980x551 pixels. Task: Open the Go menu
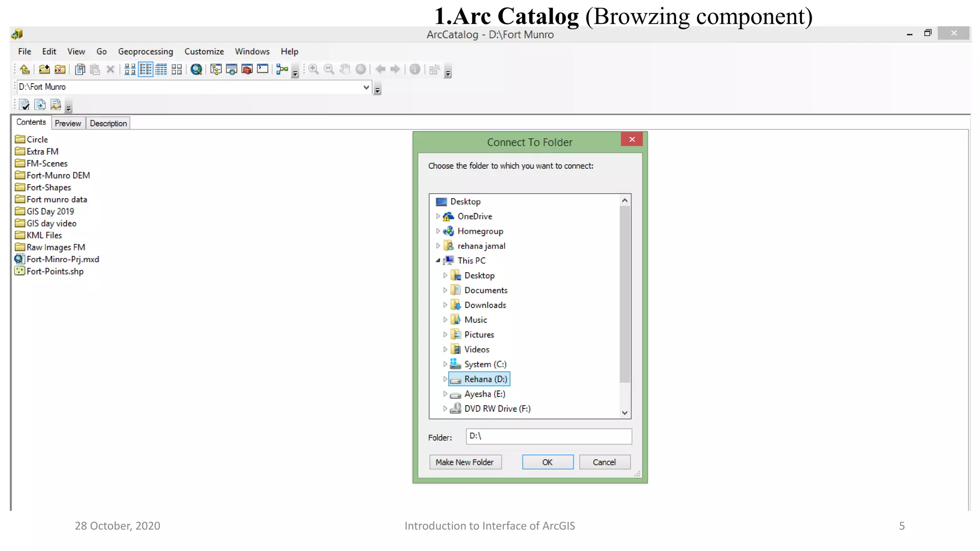pyautogui.click(x=101, y=52)
